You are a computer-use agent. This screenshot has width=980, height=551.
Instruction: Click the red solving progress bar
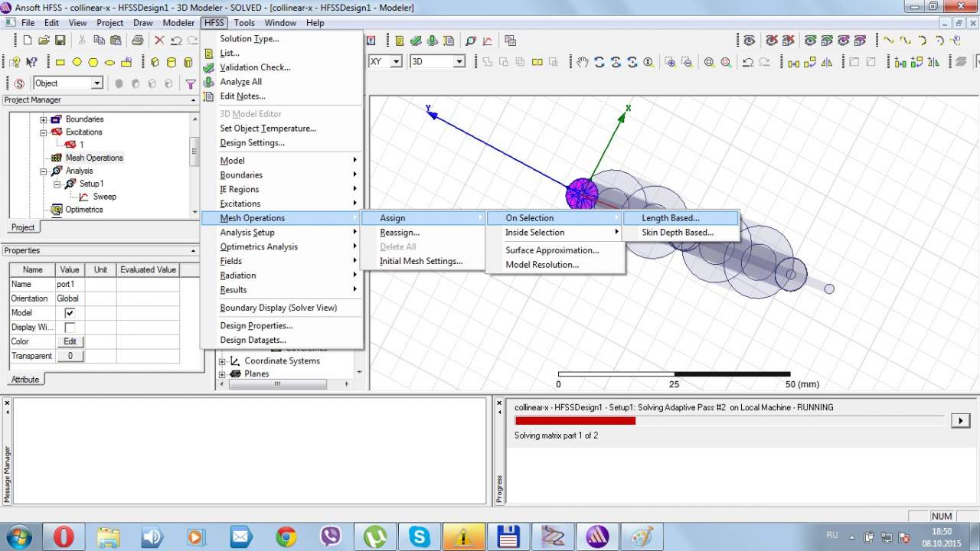(575, 420)
